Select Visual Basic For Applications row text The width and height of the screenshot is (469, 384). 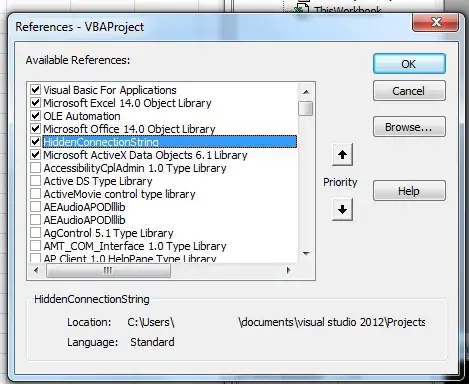point(110,90)
